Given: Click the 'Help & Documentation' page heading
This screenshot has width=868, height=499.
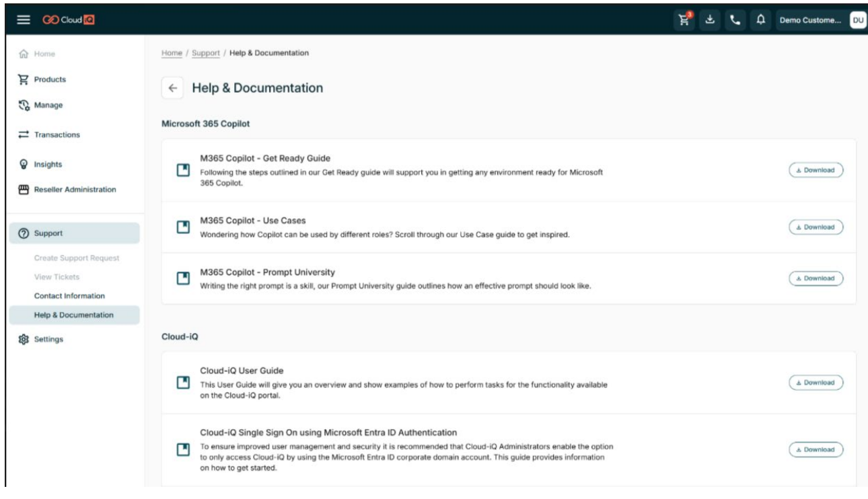Looking at the screenshot, I should 257,88.
